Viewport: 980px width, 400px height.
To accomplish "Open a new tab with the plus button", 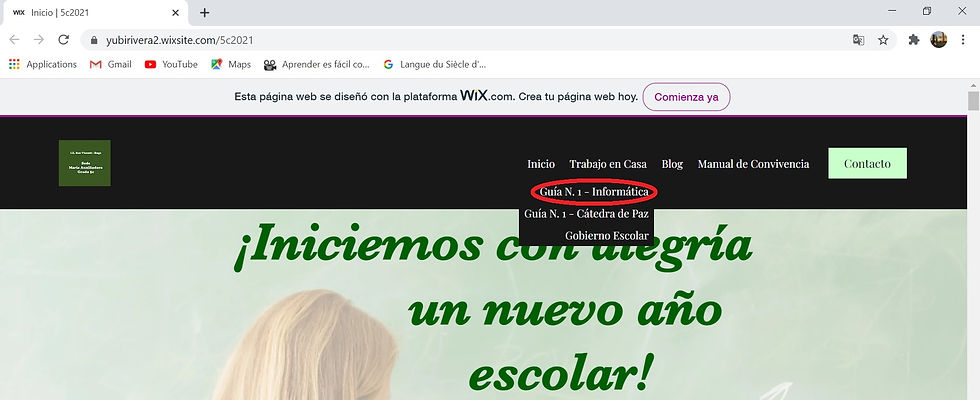I will (204, 12).
